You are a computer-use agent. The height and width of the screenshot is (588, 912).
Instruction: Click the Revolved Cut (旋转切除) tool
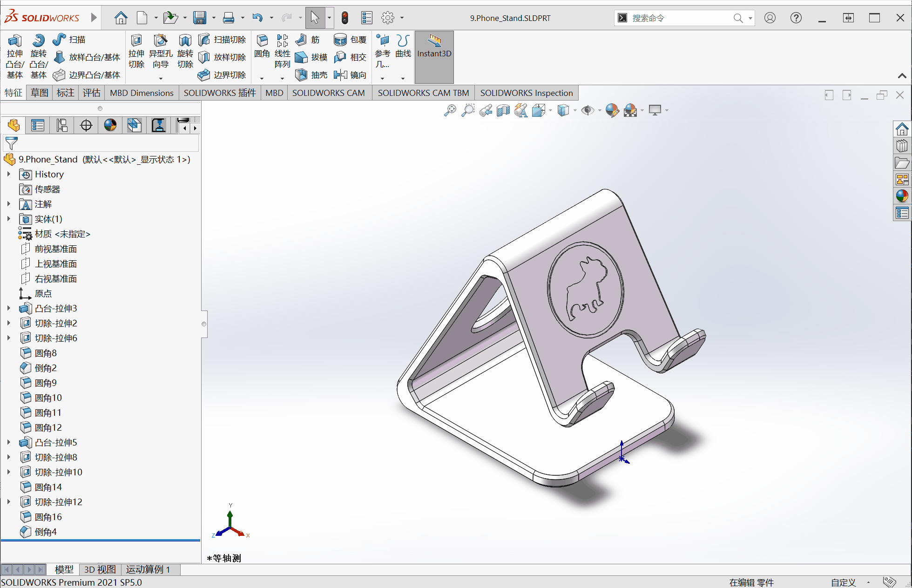click(x=185, y=52)
